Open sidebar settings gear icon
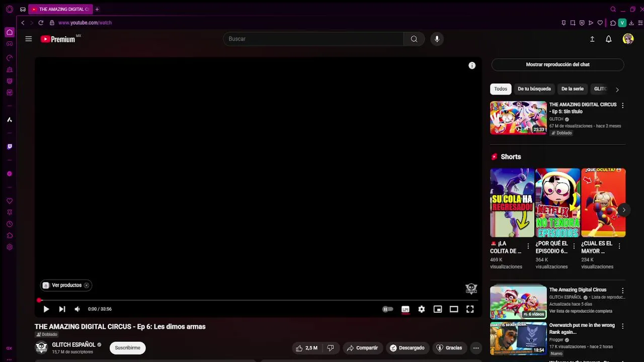 point(9,247)
